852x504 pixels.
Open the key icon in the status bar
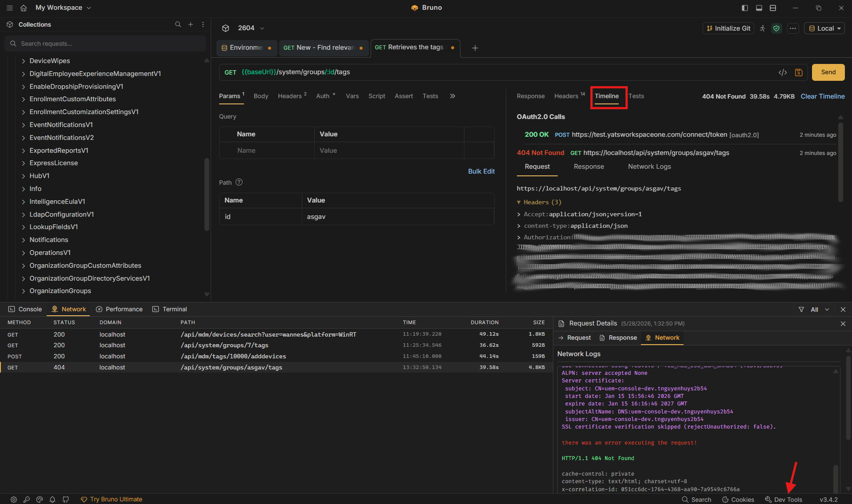(x=27, y=500)
